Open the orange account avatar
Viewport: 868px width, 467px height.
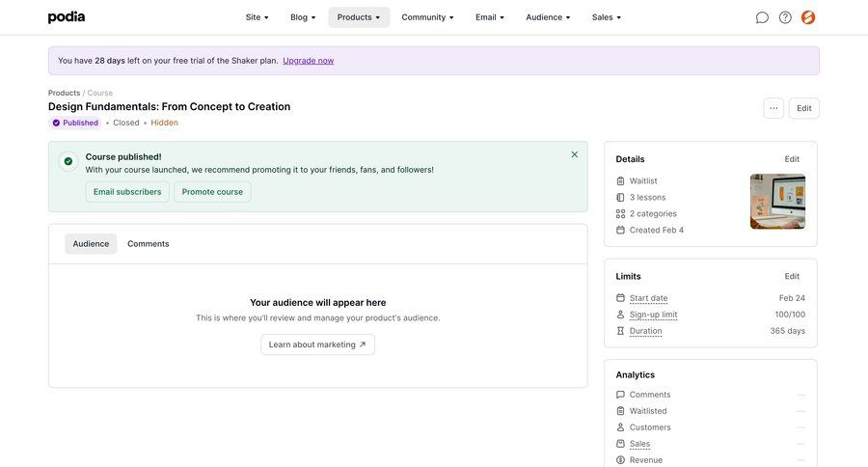[x=808, y=17]
